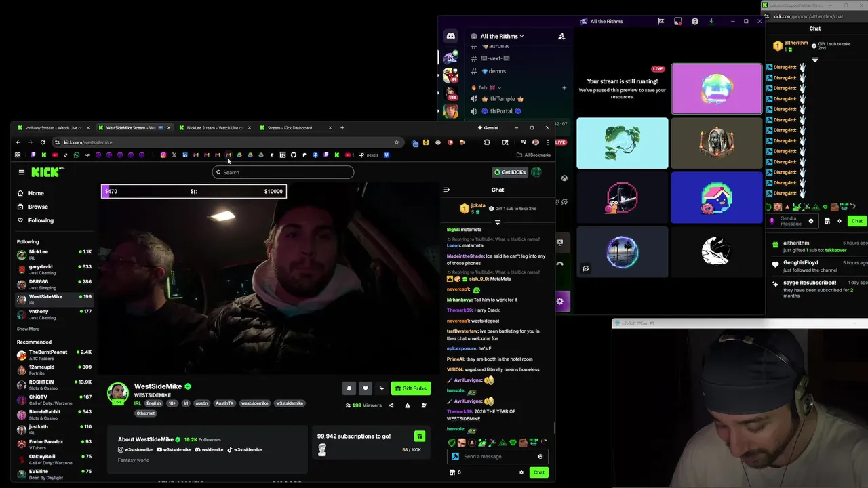868x488 pixels.
Task: Open the Instagram bookmark
Action: click(x=163, y=155)
